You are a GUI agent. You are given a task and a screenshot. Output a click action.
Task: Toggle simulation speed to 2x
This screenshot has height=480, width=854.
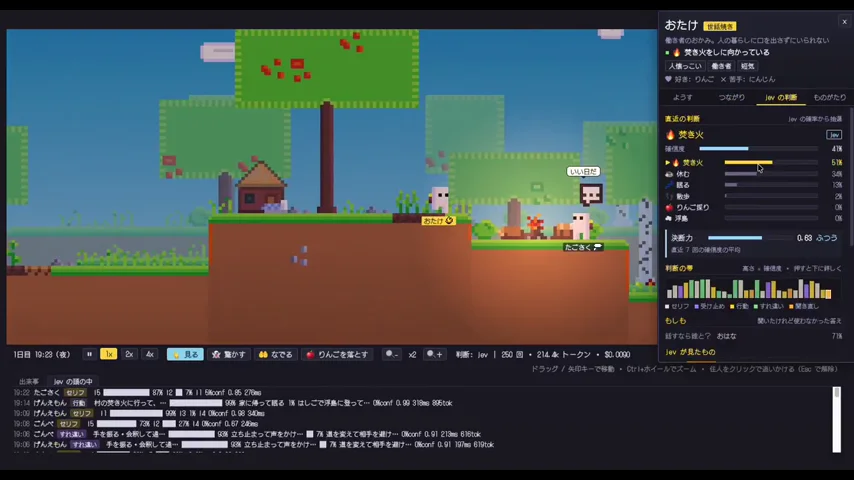click(x=129, y=354)
